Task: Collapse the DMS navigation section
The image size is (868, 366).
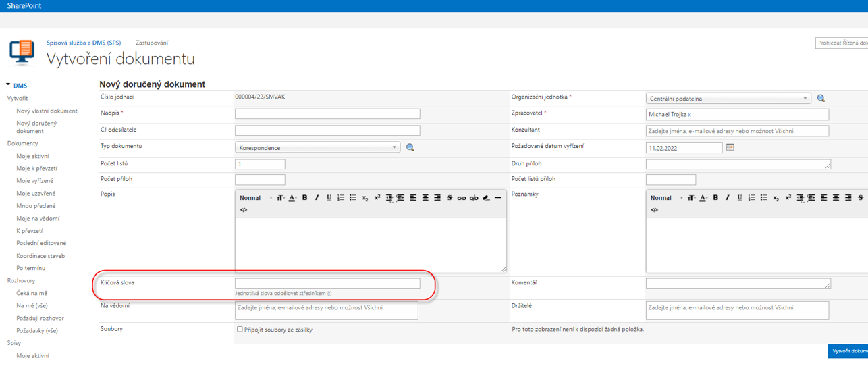Action: (x=8, y=85)
